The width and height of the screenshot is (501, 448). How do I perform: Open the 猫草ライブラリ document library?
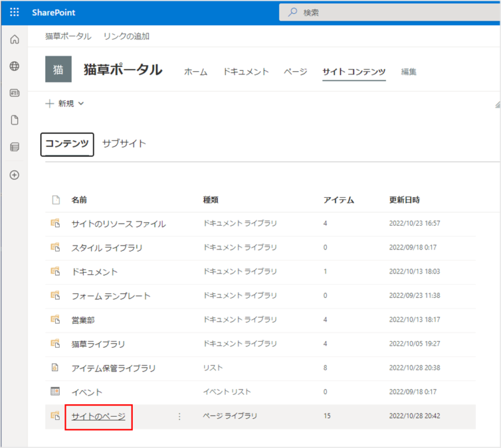click(98, 344)
